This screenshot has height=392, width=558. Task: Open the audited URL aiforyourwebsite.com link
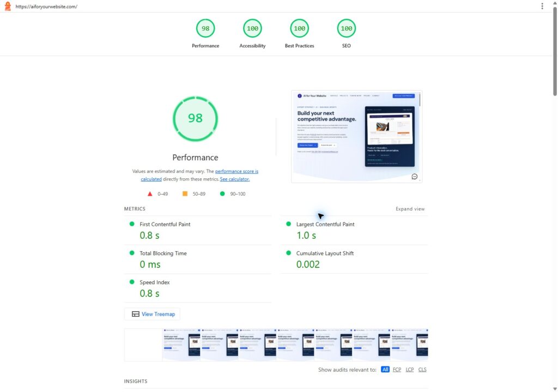pos(46,7)
